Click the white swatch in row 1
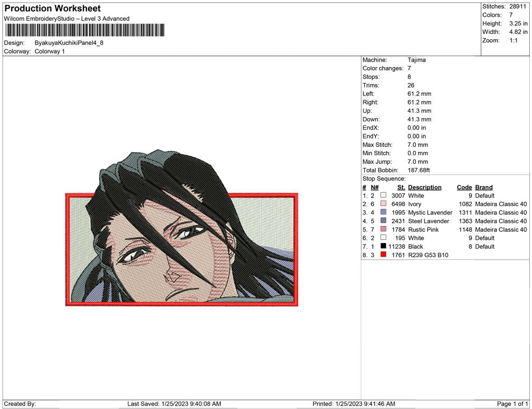Screen dimensions: 532x409 [383, 195]
